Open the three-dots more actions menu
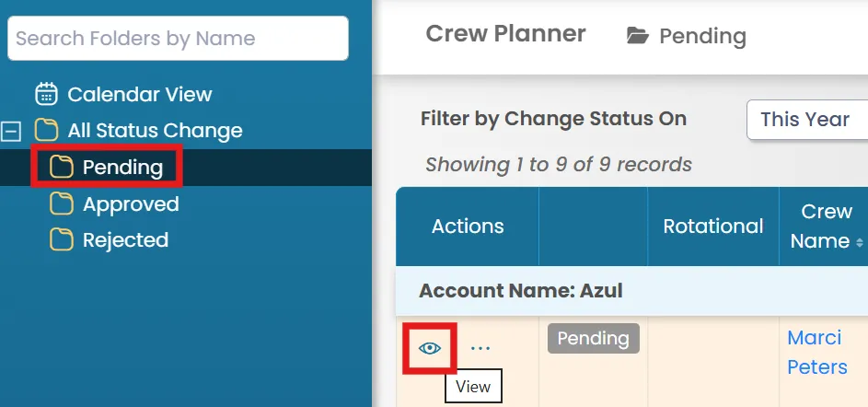Viewport: 868px width, 407px height. point(480,348)
